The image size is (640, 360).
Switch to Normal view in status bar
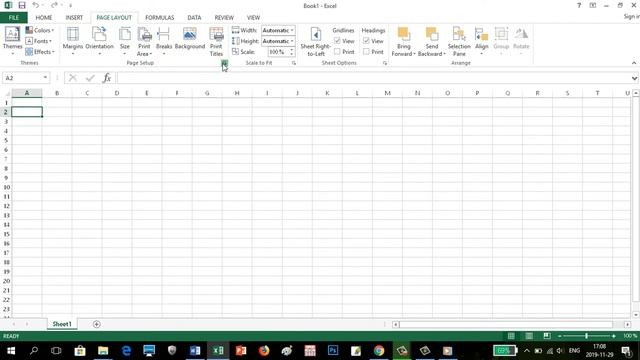[511, 336]
